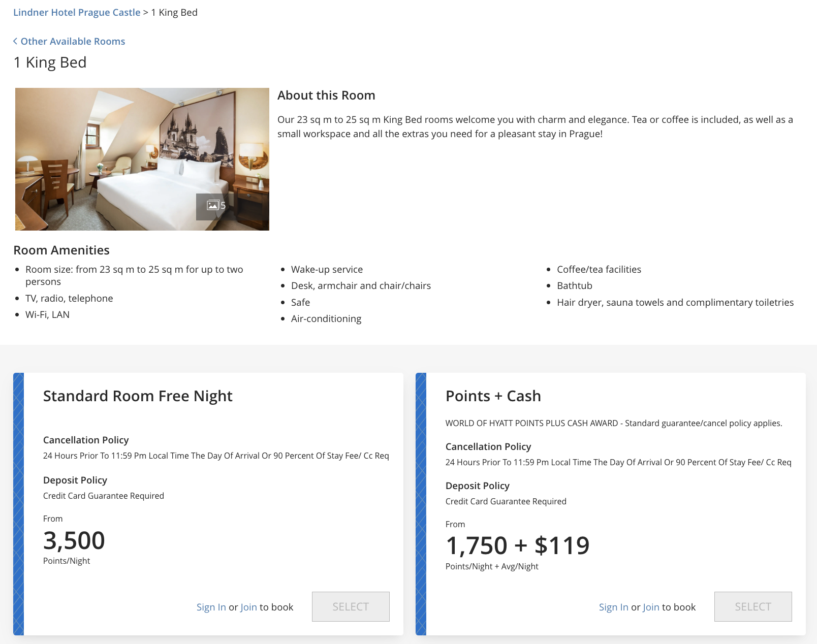Click the 1 King Bed breadcrumb item
The image size is (817, 644).
[x=174, y=12]
